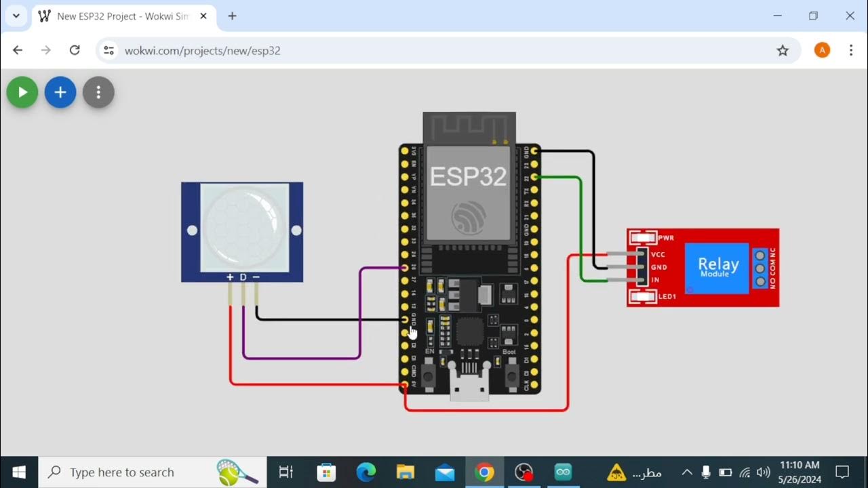Image resolution: width=868 pixels, height=488 pixels.
Task: Click the taskbar search box
Action: [153, 472]
